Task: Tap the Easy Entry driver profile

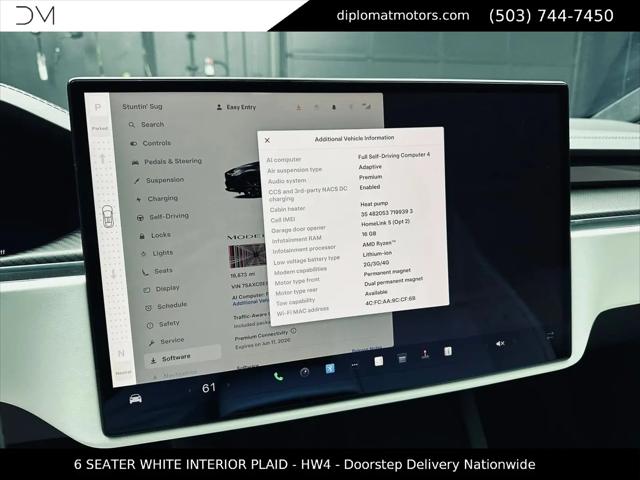Action: point(236,107)
